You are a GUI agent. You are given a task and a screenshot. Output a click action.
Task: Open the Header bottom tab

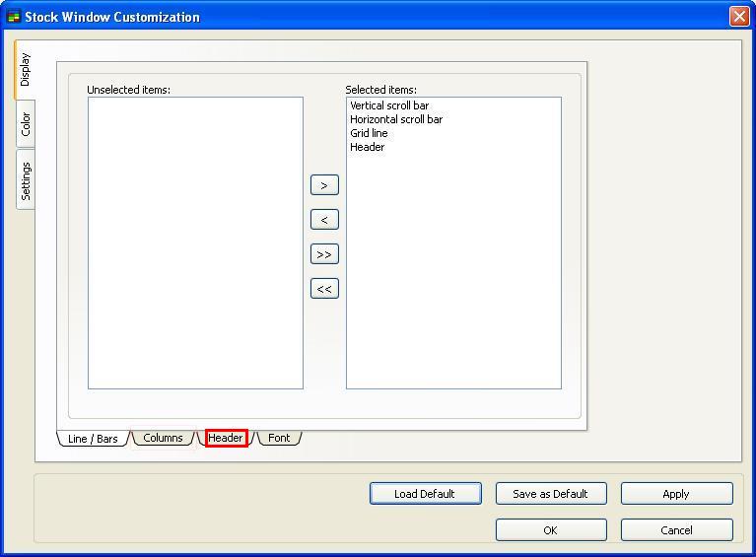point(226,438)
